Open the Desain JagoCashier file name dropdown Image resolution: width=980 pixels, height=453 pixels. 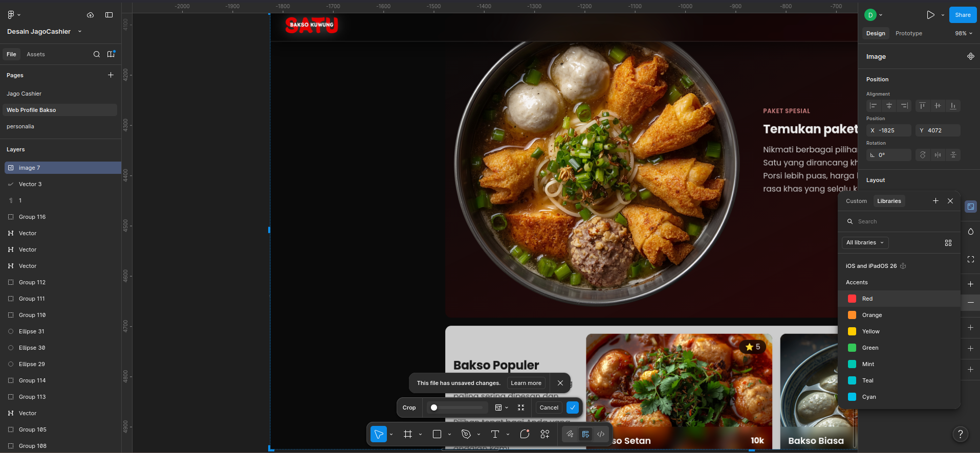click(80, 31)
